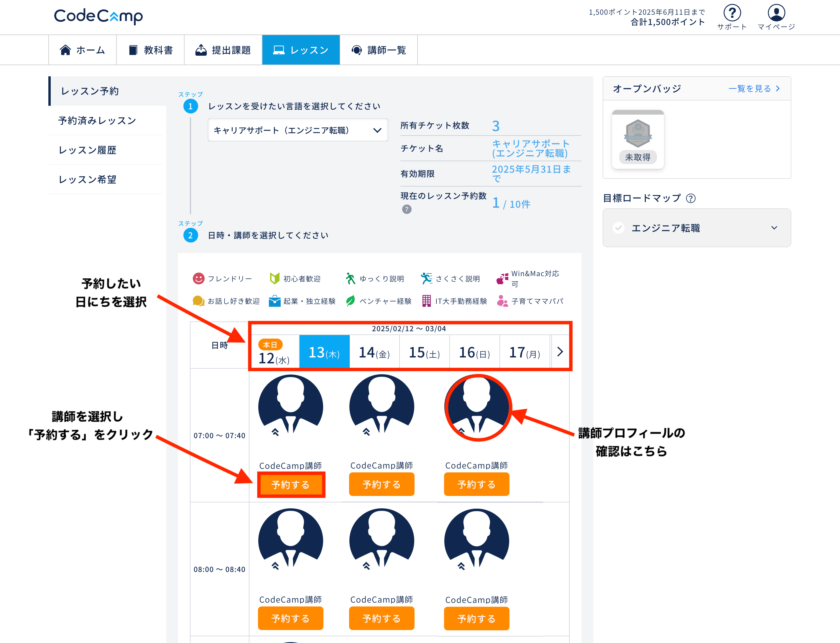
Task: Click the CodeCamp logo
Action: (x=98, y=16)
